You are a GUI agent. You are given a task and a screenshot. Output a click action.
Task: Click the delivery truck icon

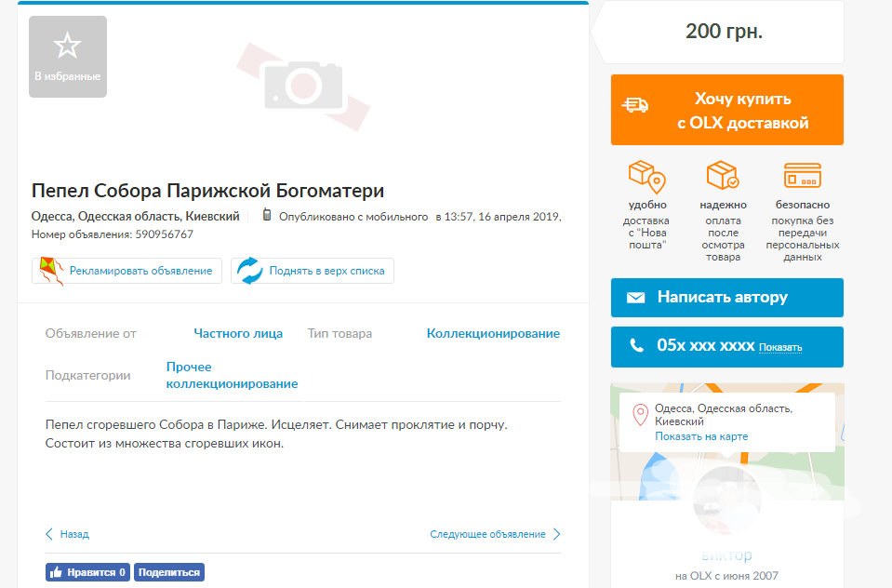(x=636, y=105)
